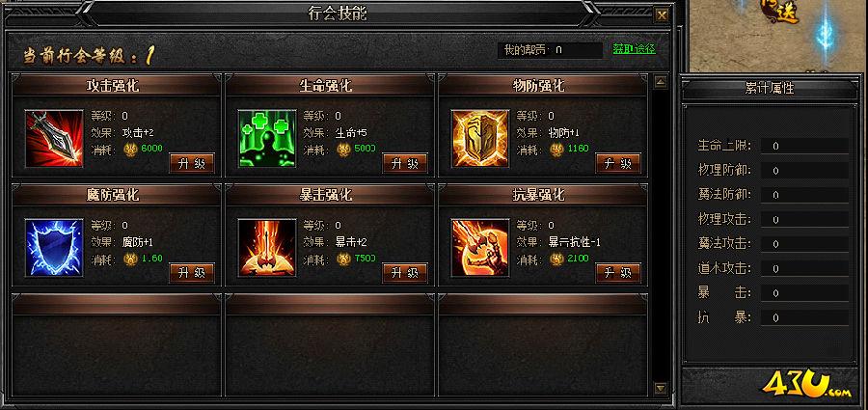Upgrade the 物防强化 skill
This screenshot has height=410, width=868.
[618, 163]
